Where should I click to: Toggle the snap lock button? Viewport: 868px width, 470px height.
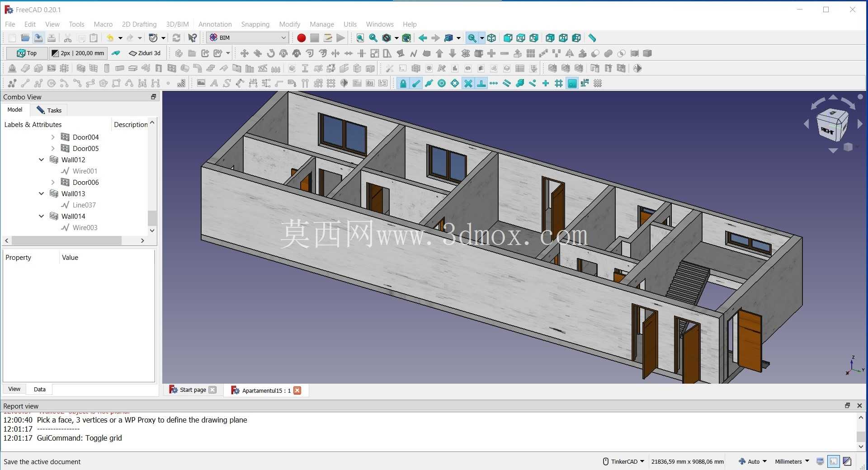click(x=403, y=83)
